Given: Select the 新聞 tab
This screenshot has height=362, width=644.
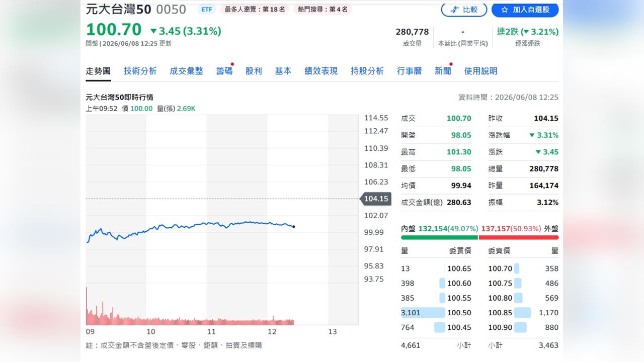Looking at the screenshot, I should coord(443,71).
